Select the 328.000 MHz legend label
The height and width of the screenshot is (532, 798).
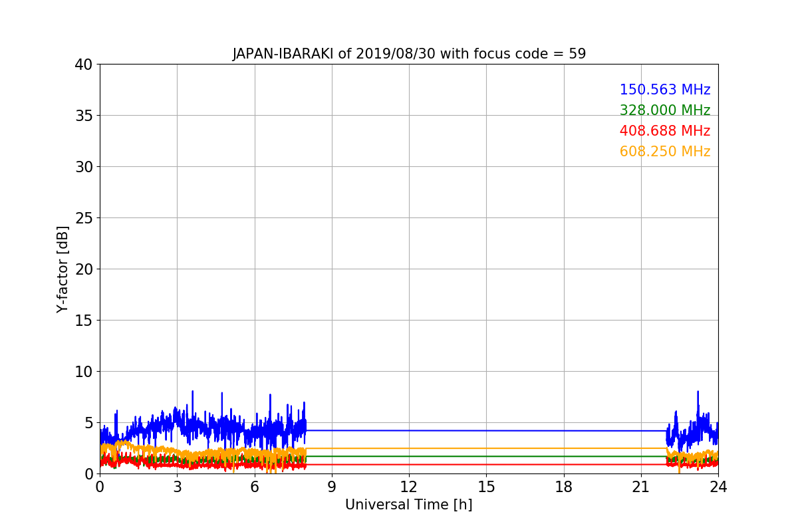[665, 110]
